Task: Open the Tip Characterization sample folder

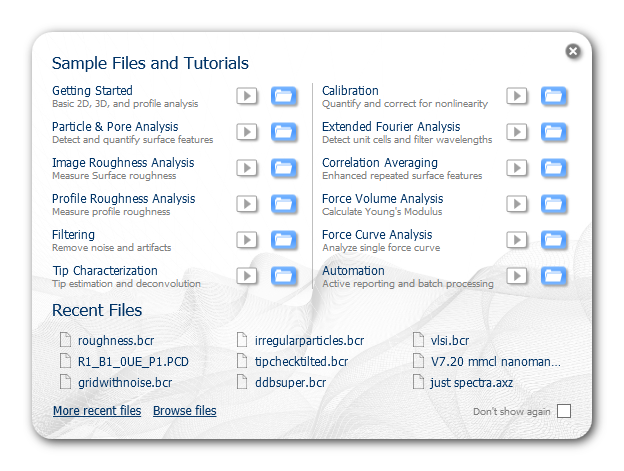Action: pyautogui.click(x=284, y=276)
